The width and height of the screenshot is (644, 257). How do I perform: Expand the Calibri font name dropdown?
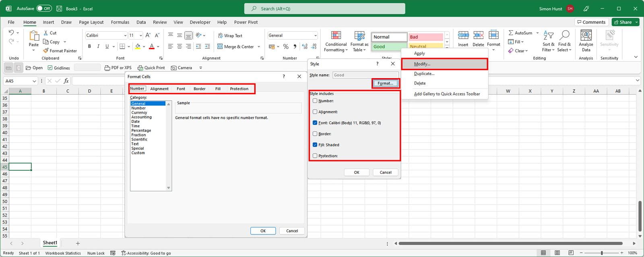[x=125, y=35]
